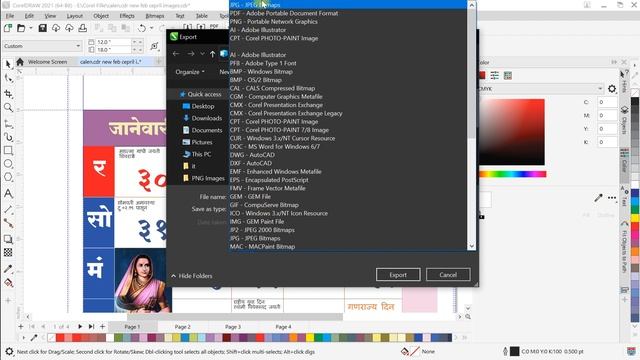Select the Pick tool in the toolbox
Viewport: 640px width, 360px height.
tap(8, 64)
